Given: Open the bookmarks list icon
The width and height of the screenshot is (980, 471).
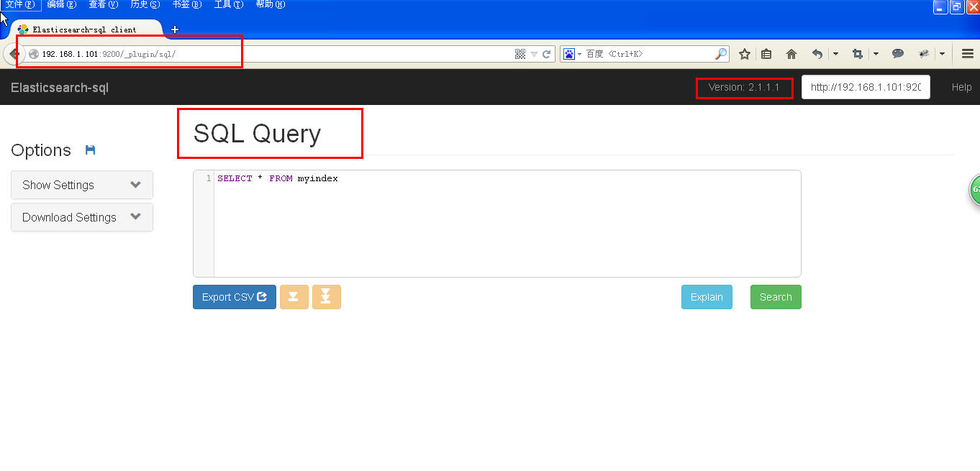Looking at the screenshot, I should (x=766, y=54).
